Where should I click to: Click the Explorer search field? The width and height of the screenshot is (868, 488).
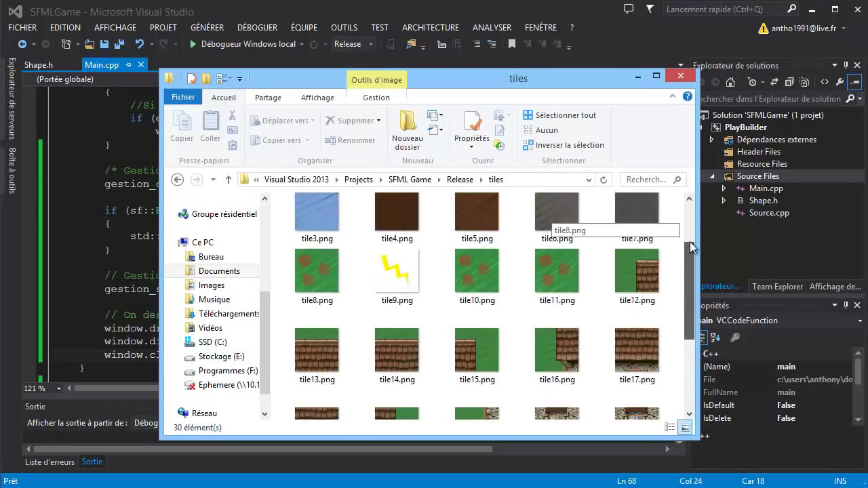click(x=654, y=180)
